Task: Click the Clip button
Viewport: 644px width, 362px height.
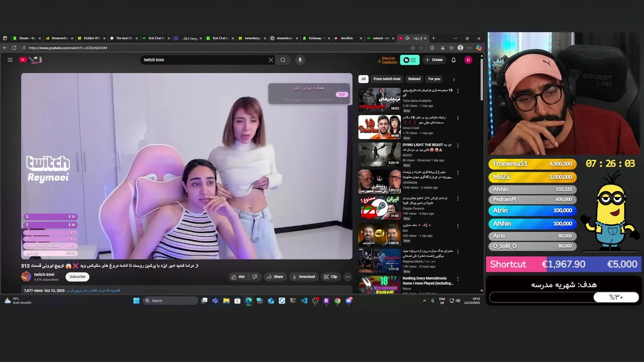Action: coord(331,277)
